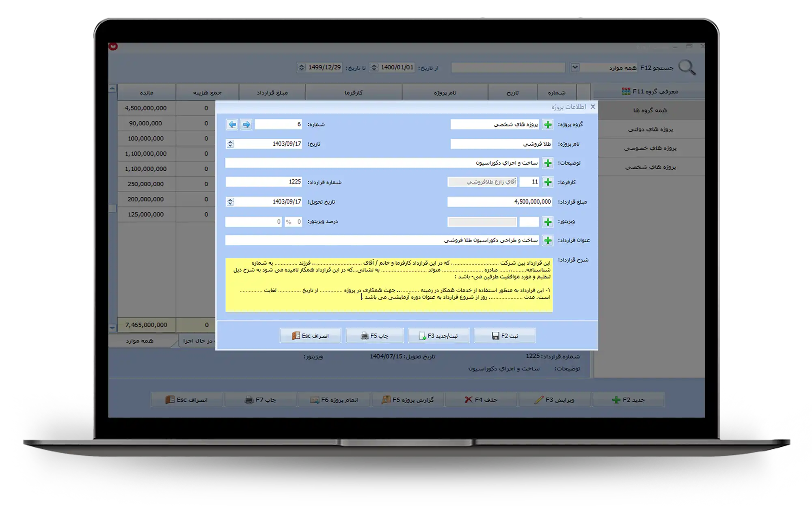Click the green plus next to visitor field
The height and width of the screenshot is (506, 812).
[x=548, y=222]
